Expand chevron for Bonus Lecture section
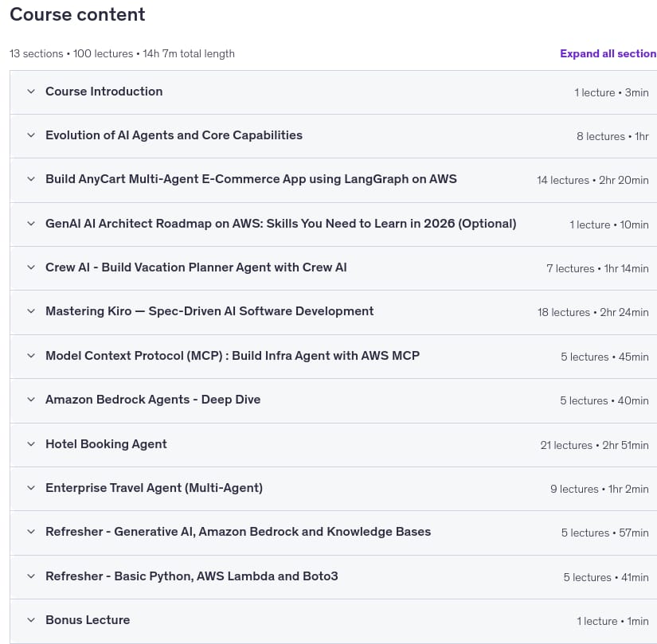The height and width of the screenshot is (644, 657). tap(31, 620)
